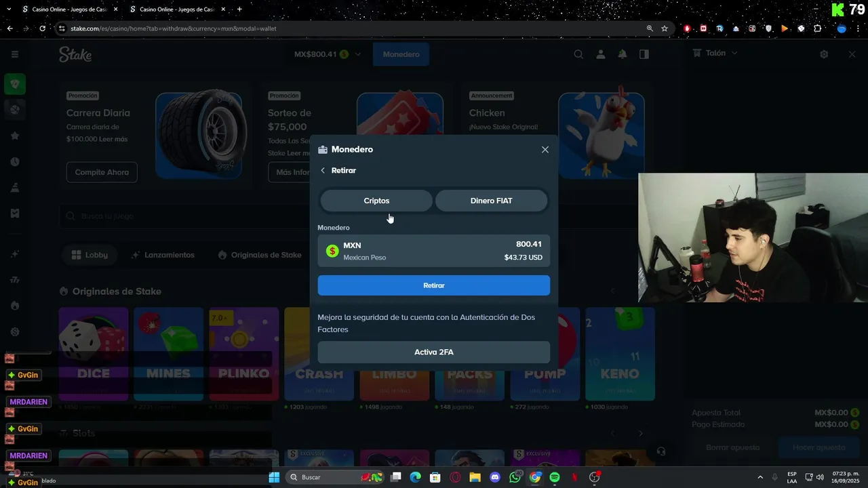Screen dimensions: 868x488
Task: Click the Compite Ahora button
Action: [x=102, y=172]
